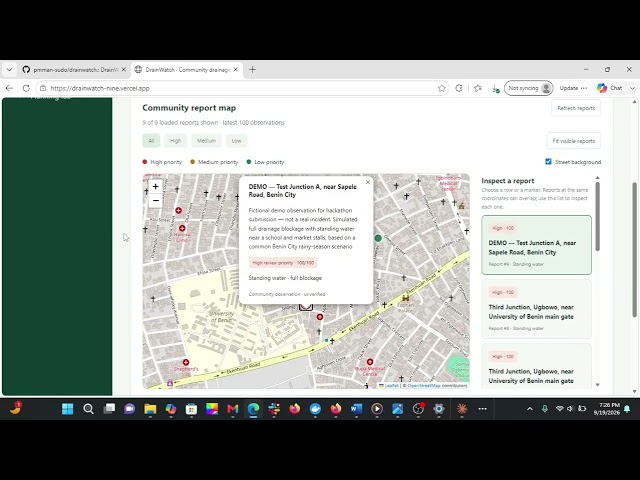Open the Windows Start menu
This screenshot has width=640, height=480.
pos(68,409)
